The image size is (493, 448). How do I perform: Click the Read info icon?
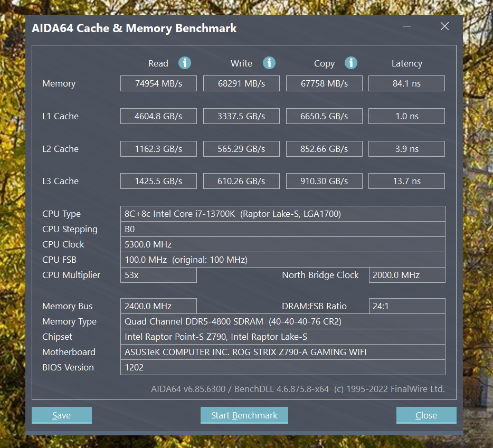pos(185,63)
